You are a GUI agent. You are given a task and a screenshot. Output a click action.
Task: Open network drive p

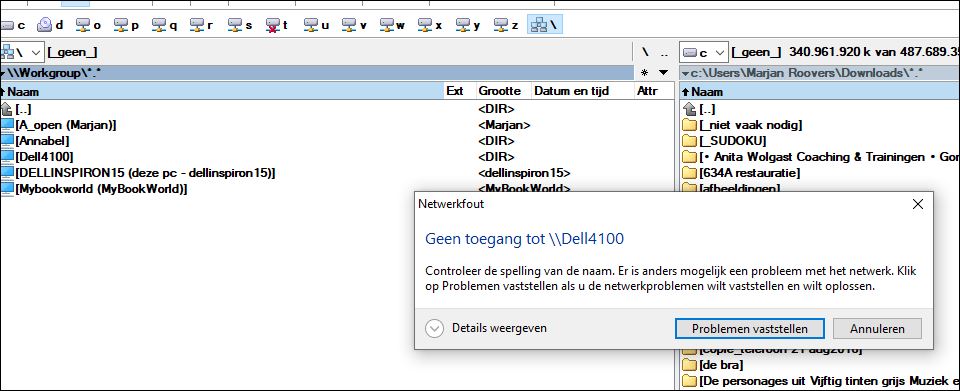pos(127,25)
